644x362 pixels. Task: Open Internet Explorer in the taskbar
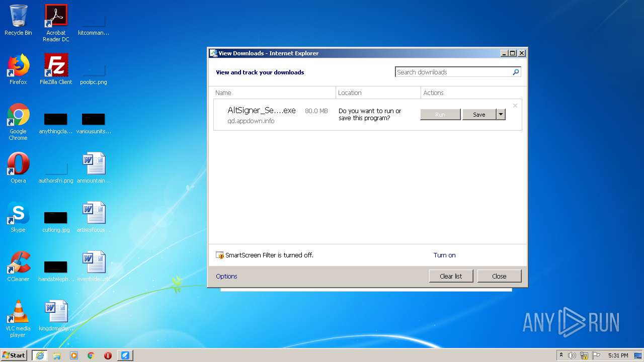pos(40,355)
